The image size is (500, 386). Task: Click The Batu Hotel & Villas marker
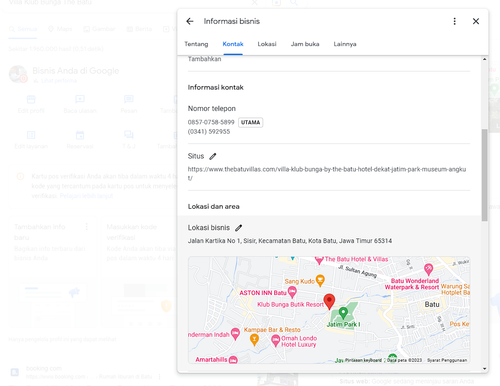click(319, 260)
